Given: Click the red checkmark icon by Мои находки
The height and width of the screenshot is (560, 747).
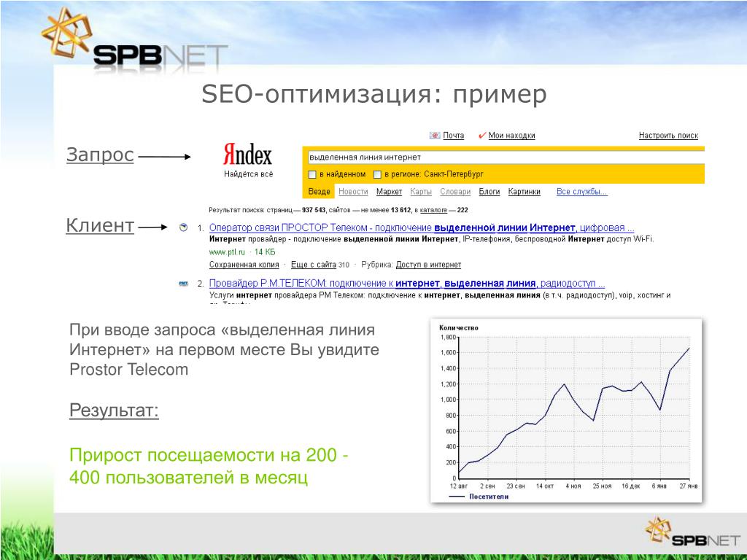Looking at the screenshot, I should (x=481, y=136).
